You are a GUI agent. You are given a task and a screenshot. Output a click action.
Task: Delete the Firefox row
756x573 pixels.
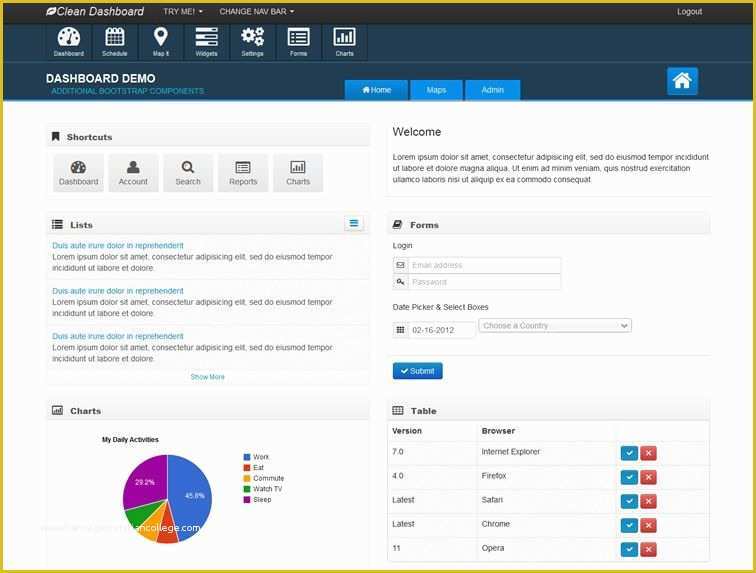648,477
